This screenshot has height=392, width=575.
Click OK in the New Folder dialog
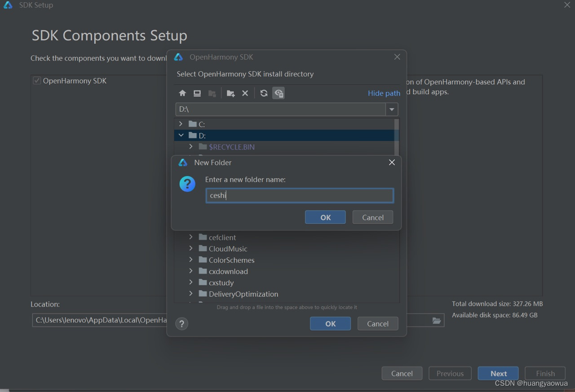point(325,217)
